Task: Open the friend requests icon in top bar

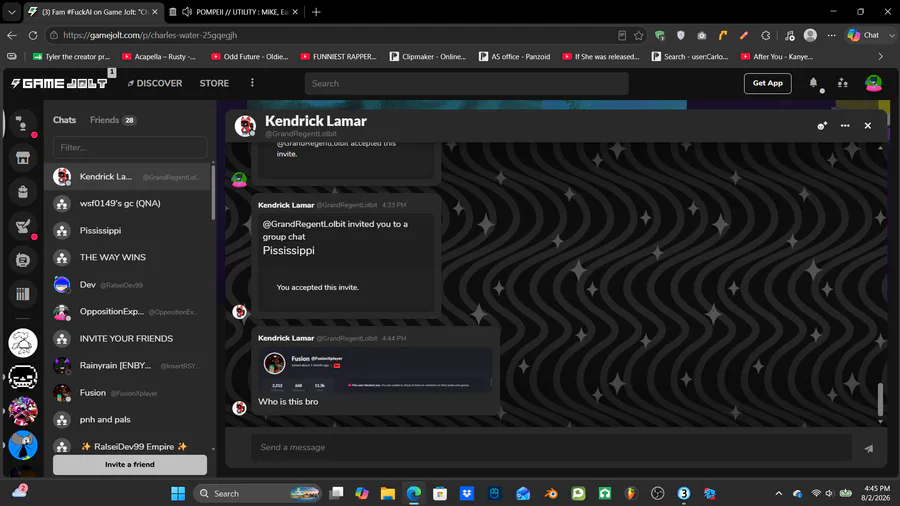Action: (x=843, y=83)
